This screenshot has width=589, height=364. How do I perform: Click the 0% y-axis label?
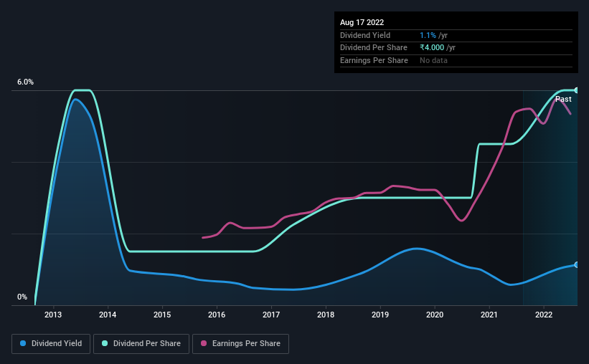[x=22, y=297]
